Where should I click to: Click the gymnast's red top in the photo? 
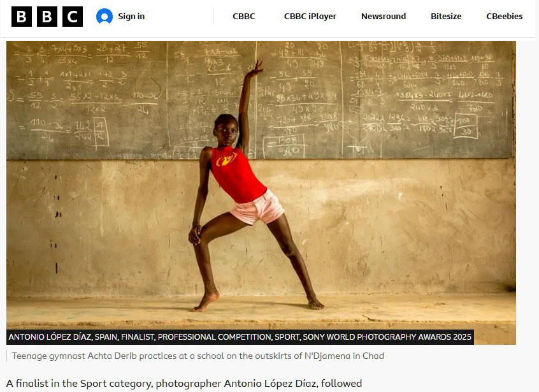coord(237,175)
